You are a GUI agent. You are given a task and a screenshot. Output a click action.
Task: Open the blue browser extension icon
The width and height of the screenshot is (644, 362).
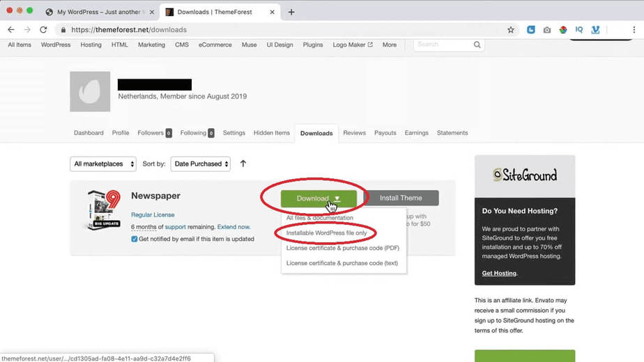click(530, 29)
